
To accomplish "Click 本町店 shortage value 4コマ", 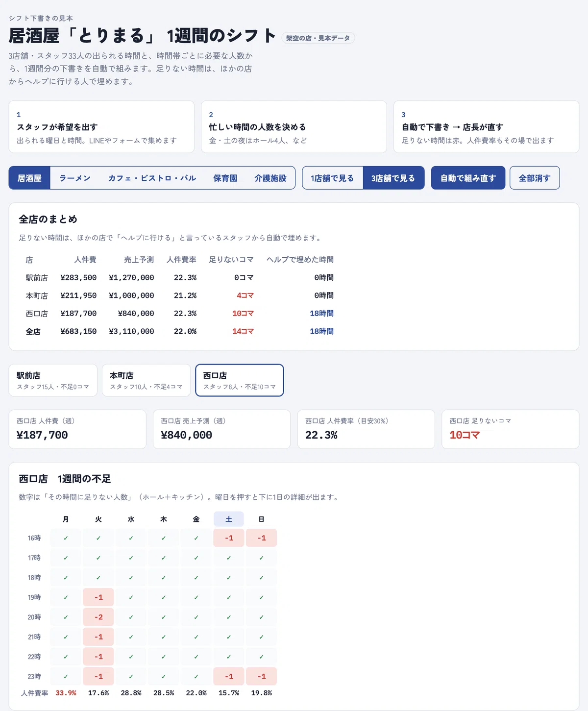I will click(245, 295).
